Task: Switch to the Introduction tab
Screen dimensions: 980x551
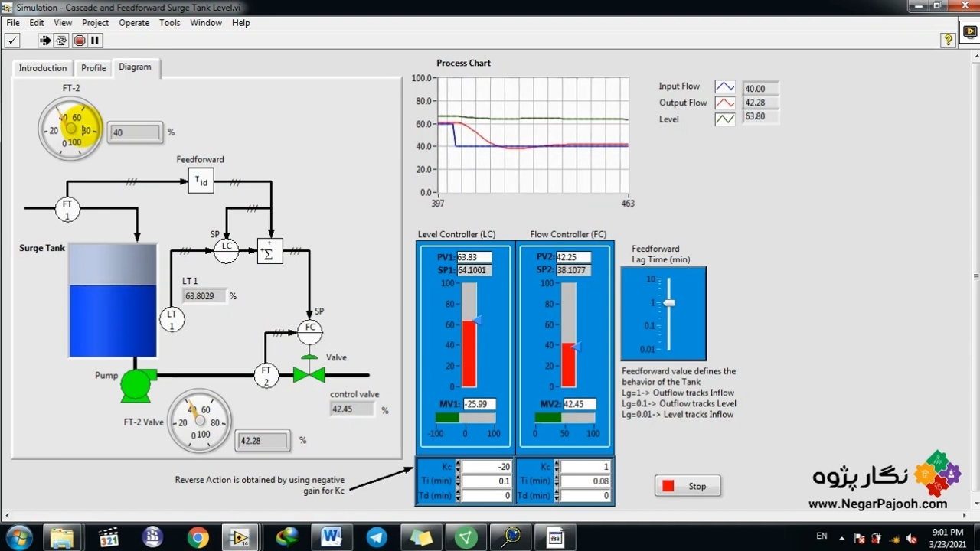Action: [x=43, y=68]
